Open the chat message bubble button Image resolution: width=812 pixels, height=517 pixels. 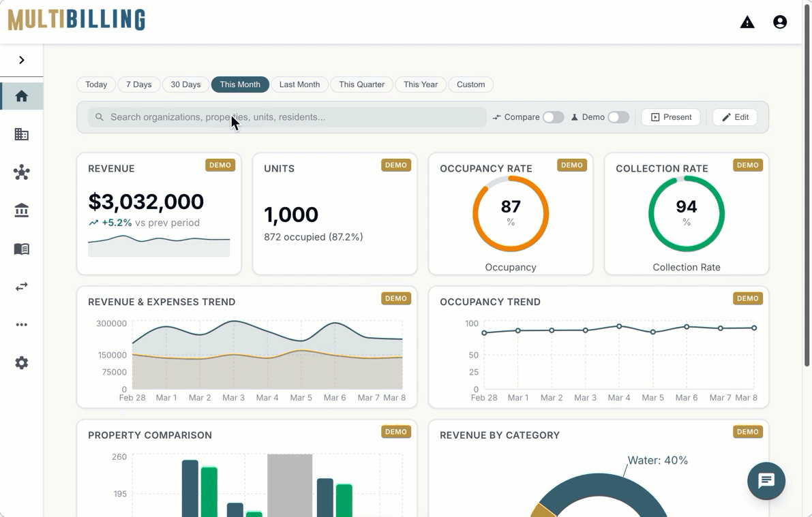tap(766, 481)
